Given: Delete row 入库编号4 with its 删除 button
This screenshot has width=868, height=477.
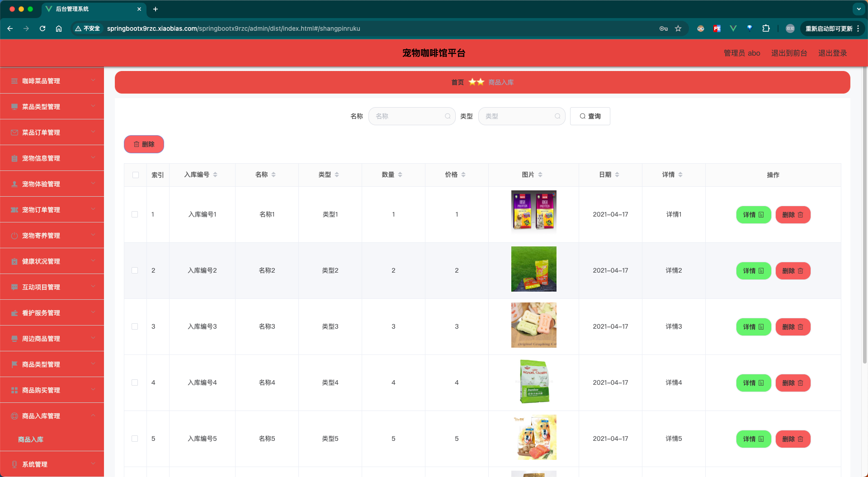Looking at the screenshot, I should 793,383.
